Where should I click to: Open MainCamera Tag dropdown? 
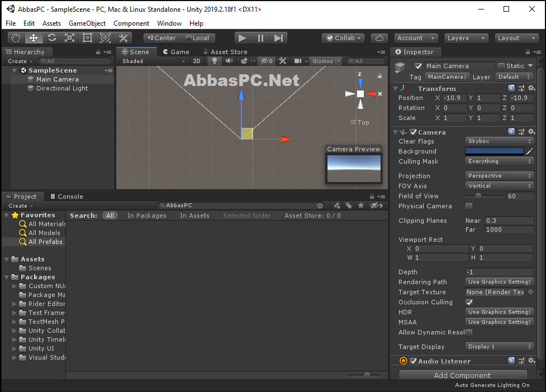[x=447, y=77]
